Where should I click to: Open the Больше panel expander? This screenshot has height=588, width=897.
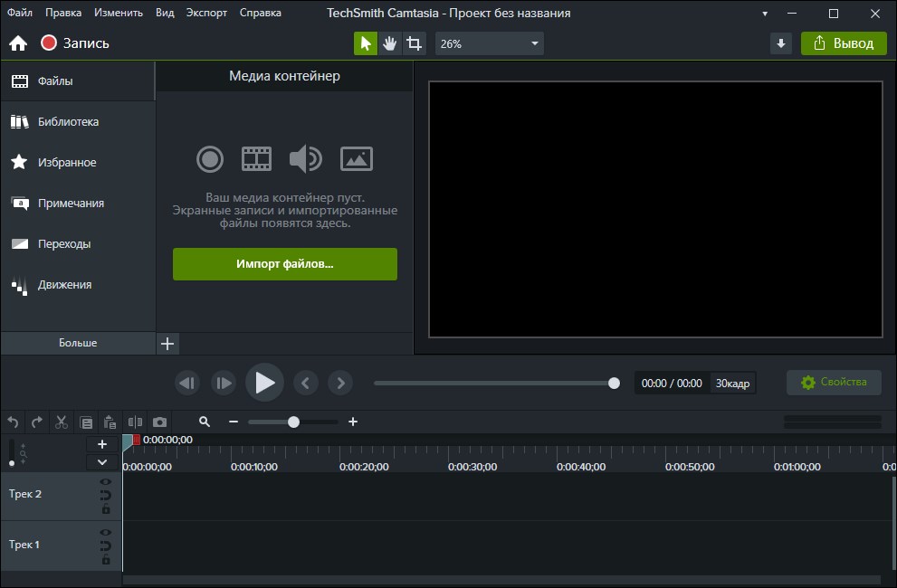(77, 343)
